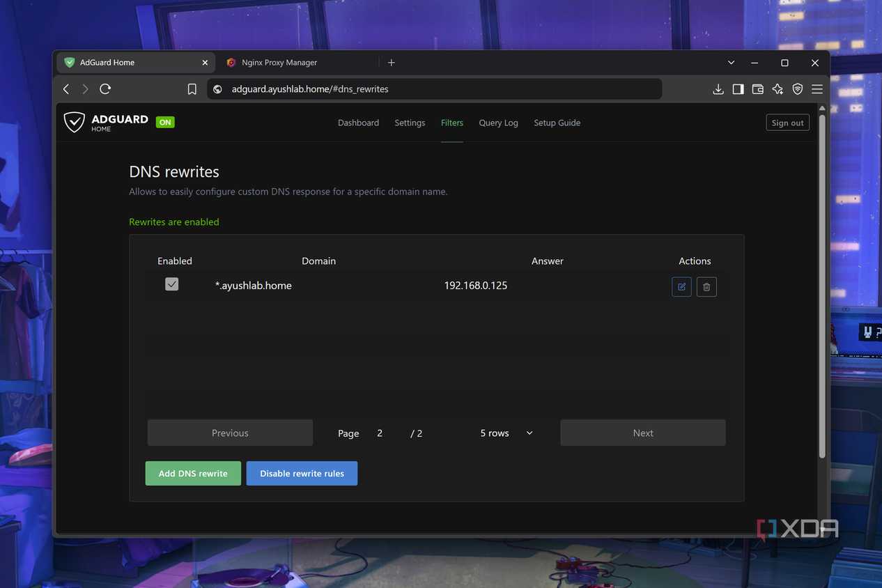Uncheck the Enabled checkbox for *.ayushlab.home

[172, 284]
